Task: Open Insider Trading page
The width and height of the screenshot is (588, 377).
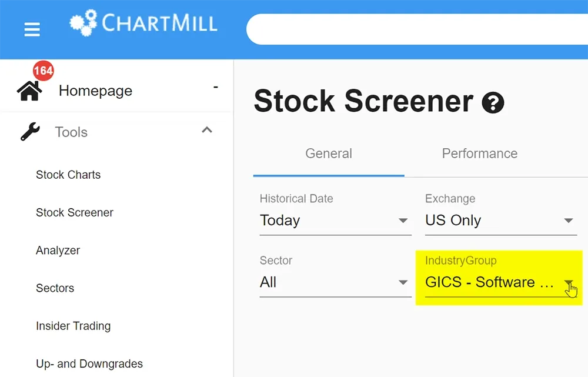Action: 73,326
